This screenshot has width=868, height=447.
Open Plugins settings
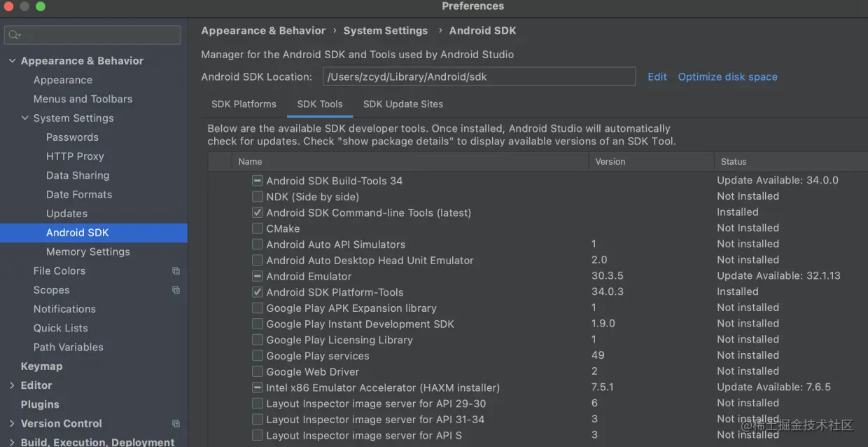coord(40,405)
